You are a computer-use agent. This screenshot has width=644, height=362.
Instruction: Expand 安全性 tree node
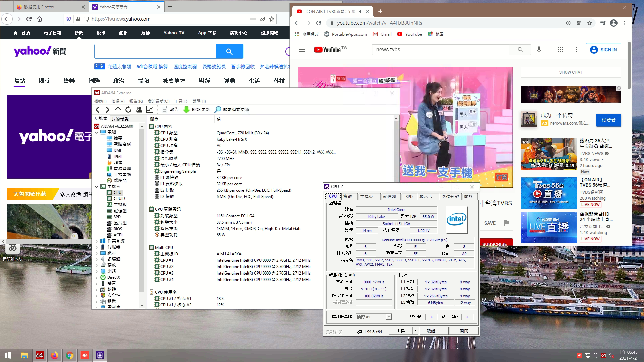(97, 295)
